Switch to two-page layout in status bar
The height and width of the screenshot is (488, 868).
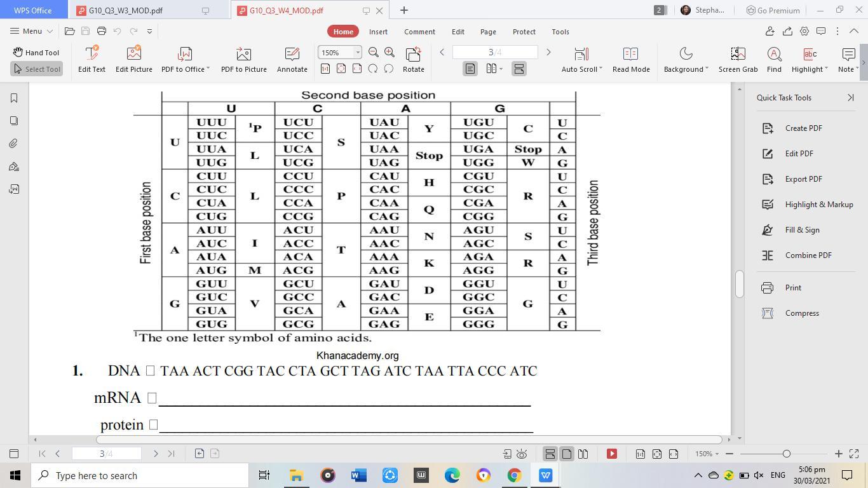coord(583,454)
